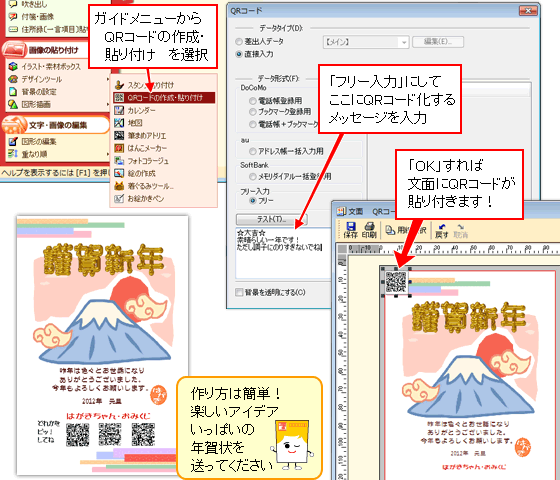This screenshot has width=560, height=480.
Task: Select ブックマーク登録用 radio button
Action: [253, 112]
